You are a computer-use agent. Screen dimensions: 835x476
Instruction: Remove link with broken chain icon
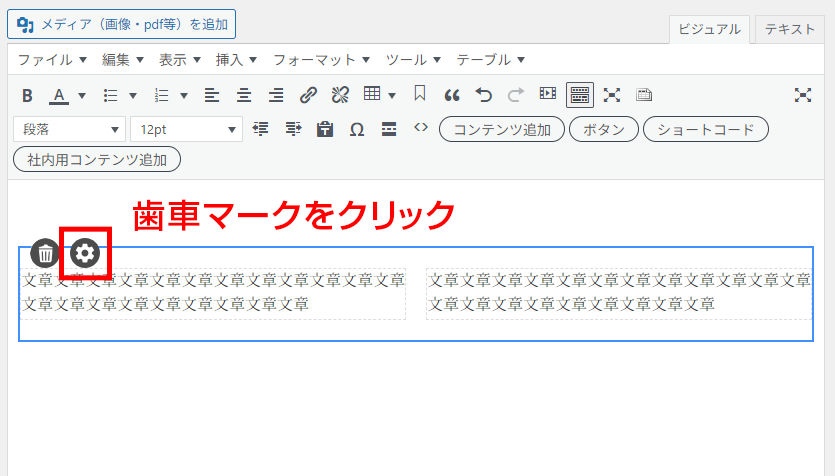click(x=340, y=95)
